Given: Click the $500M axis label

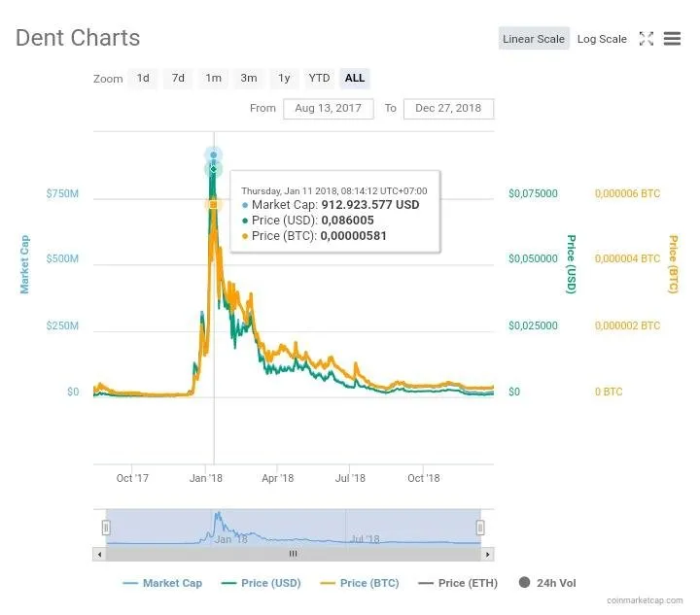Looking at the screenshot, I should (62, 258).
